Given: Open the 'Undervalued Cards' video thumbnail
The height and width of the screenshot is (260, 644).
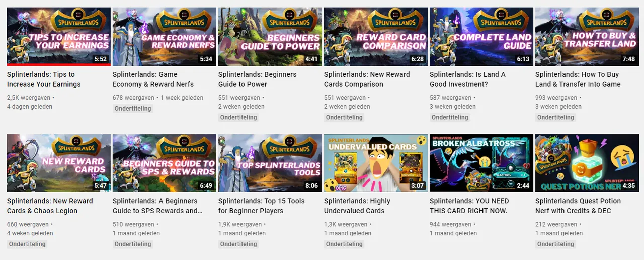Looking at the screenshot, I should [x=376, y=163].
